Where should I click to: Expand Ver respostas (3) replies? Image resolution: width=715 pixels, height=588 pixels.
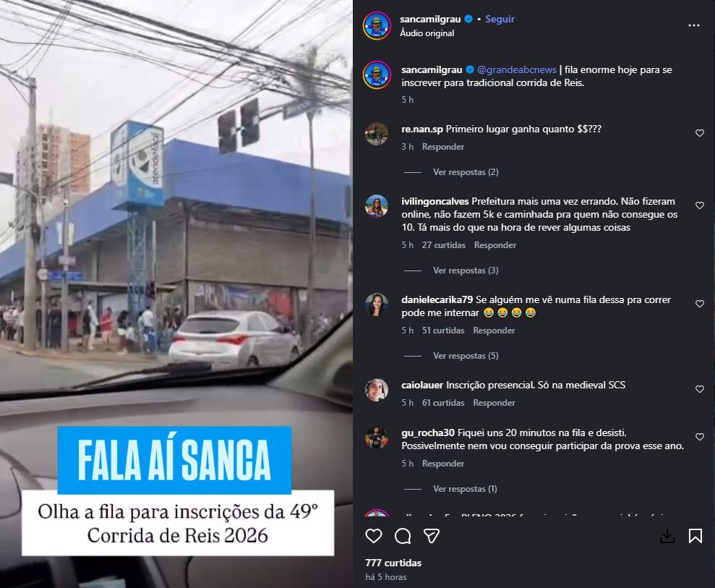pos(466,270)
